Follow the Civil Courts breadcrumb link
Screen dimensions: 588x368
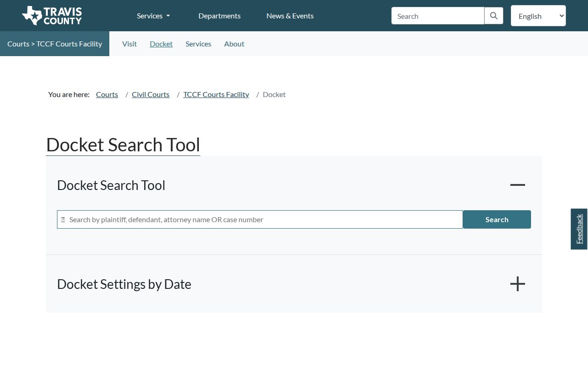coord(151,94)
